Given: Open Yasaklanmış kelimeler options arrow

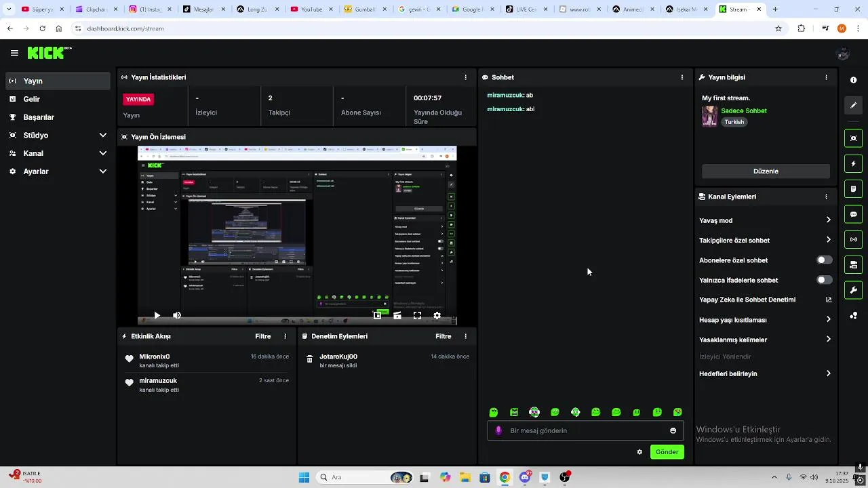Looking at the screenshot, I should 829,340.
